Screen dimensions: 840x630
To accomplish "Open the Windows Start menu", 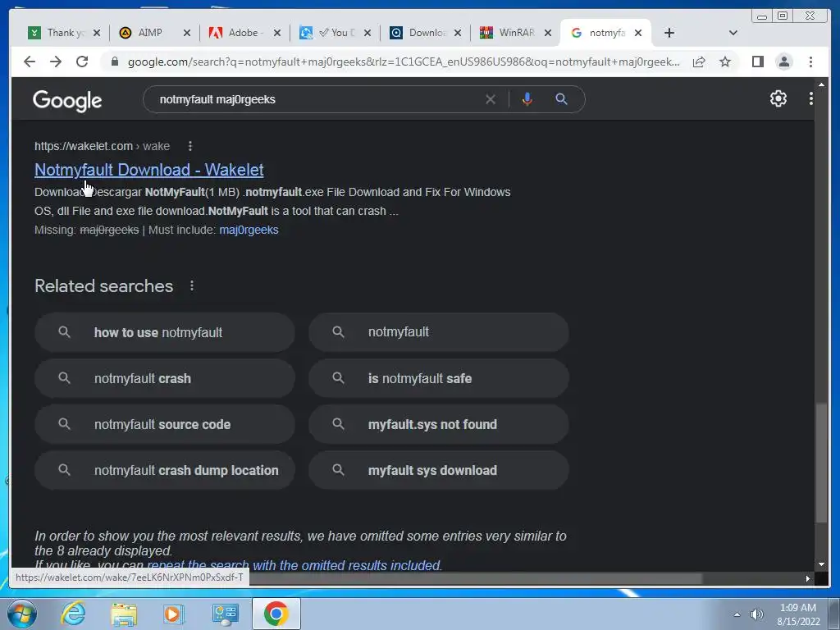I will tap(22, 614).
